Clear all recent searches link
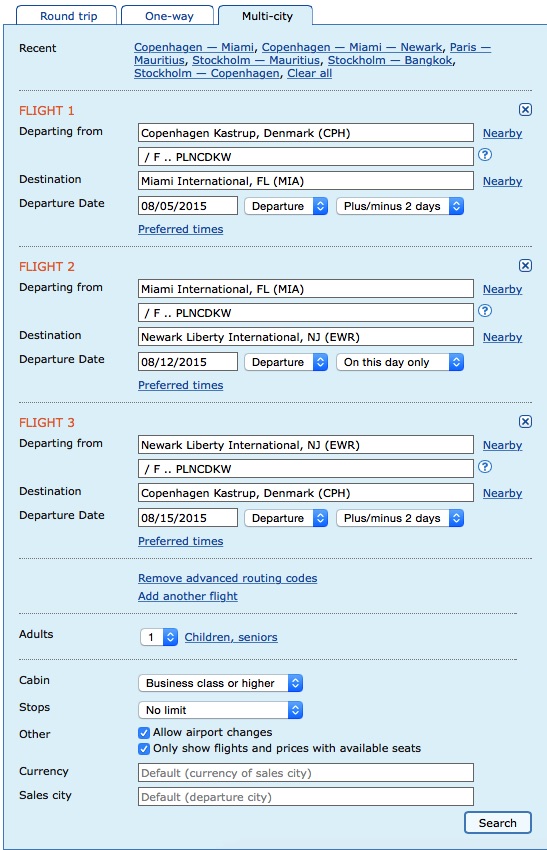Image resolution: width=547 pixels, height=850 pixels. (x=310, y=73)
